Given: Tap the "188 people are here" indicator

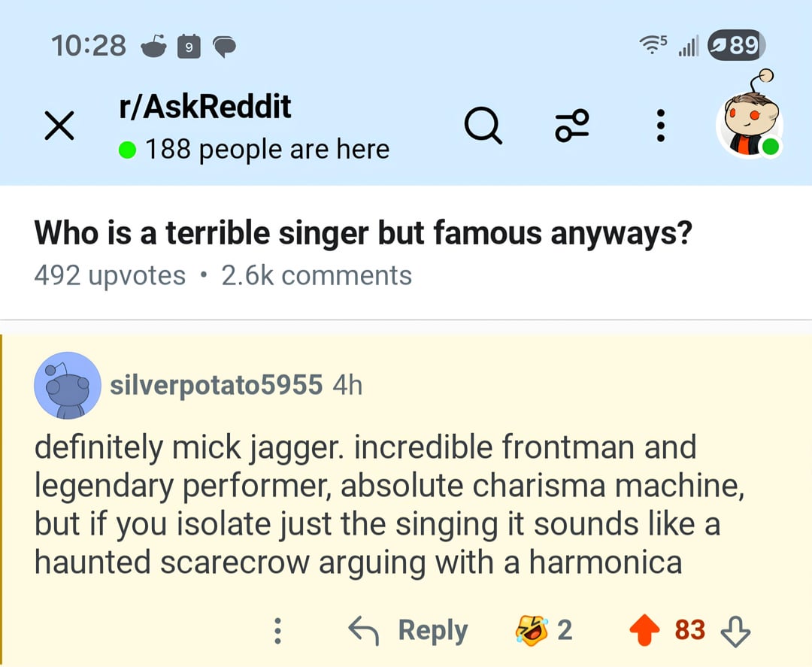Looking at the screenshot, I should [254, 149].
